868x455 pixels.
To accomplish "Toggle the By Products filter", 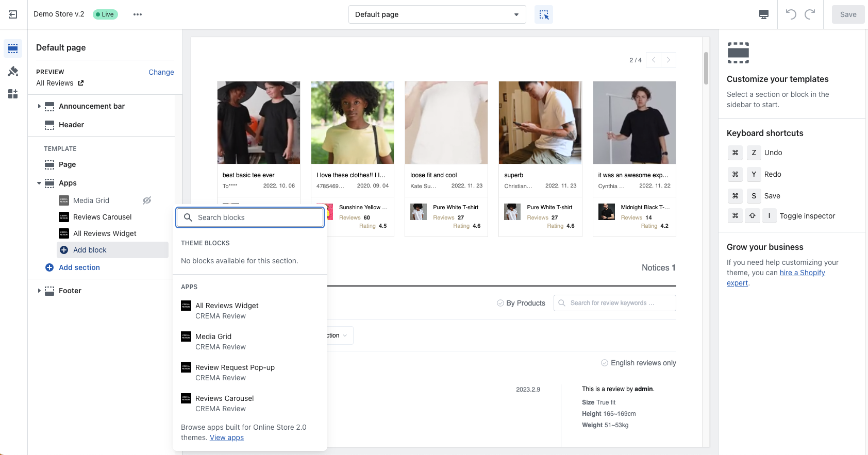I will click(x=521, y=303).
